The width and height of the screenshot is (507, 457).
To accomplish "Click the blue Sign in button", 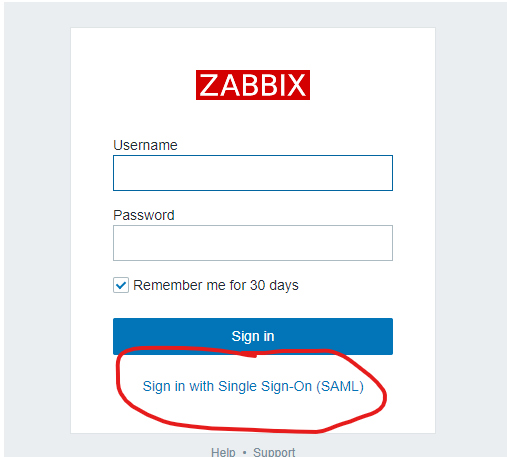I will coord(253,336).
